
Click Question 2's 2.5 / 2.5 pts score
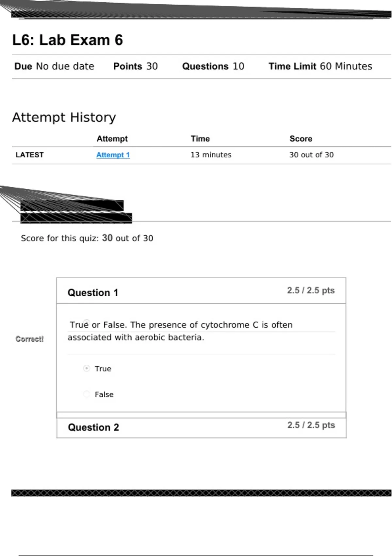(311, 425)
